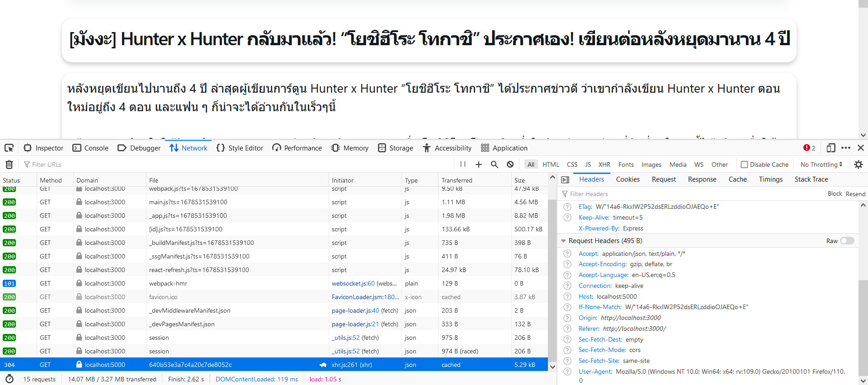
Task: Show the error count badge
Action: click(809, 148)
